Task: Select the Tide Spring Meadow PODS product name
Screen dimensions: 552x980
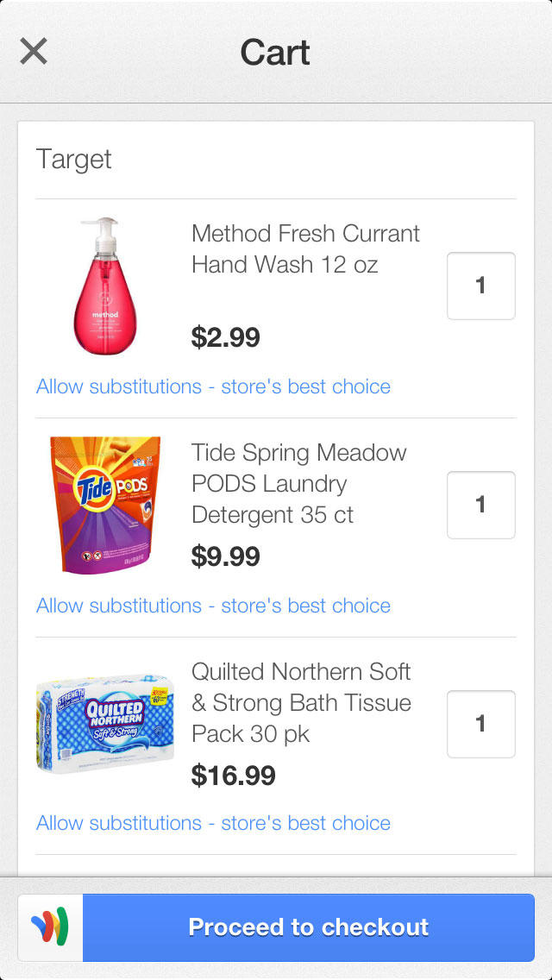Action: pos(298,483)
